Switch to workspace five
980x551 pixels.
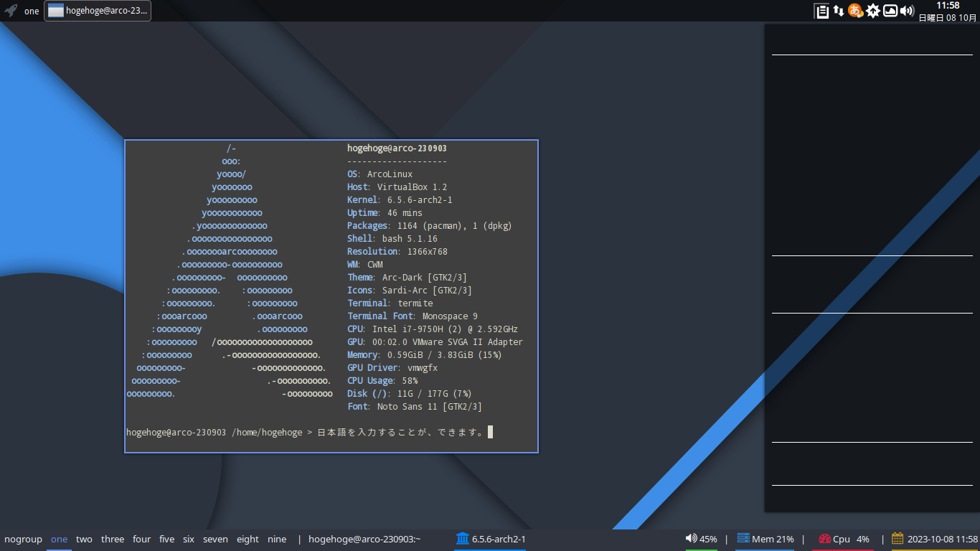point(166,539)
